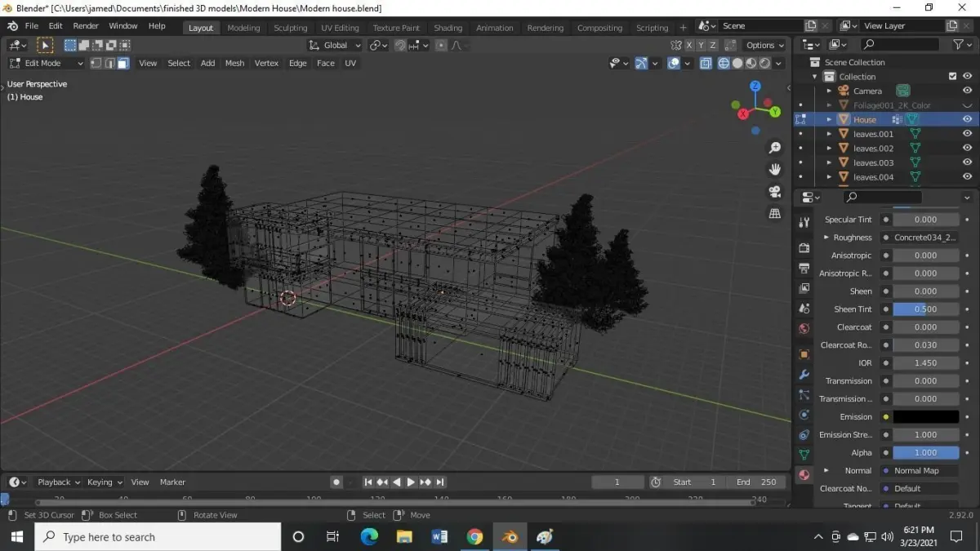
Task: Open the World properties tab
Action: [x=804, y=329]
